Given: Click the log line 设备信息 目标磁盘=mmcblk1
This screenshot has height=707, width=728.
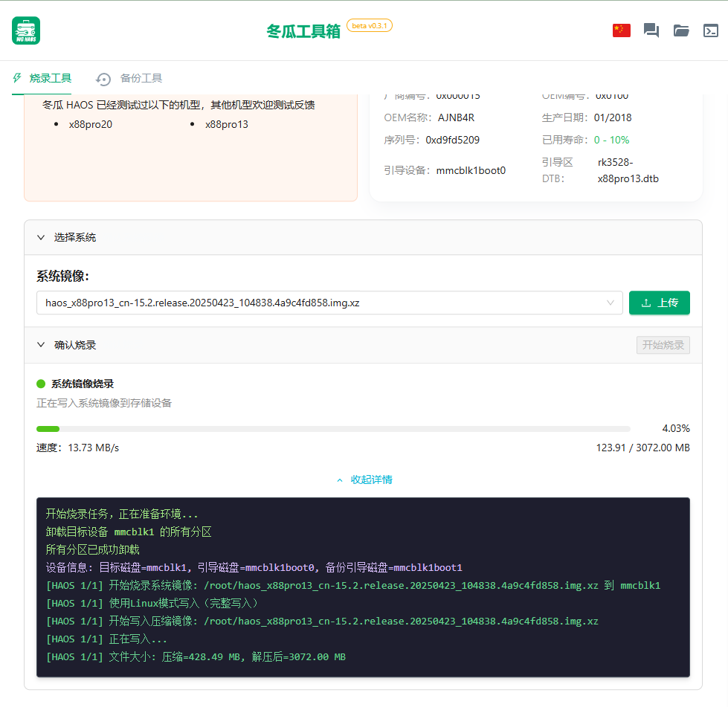Looking at the screenshot, I should tap(254, 567).
